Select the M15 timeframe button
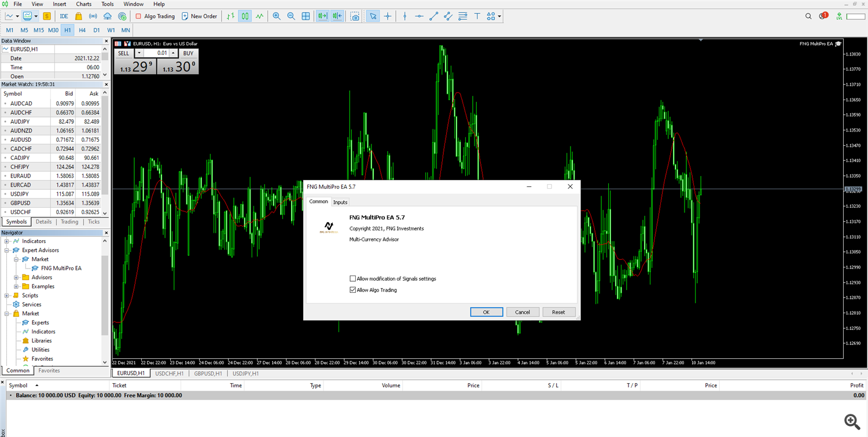This screenshot has height=437, width=868. point(39,30)
